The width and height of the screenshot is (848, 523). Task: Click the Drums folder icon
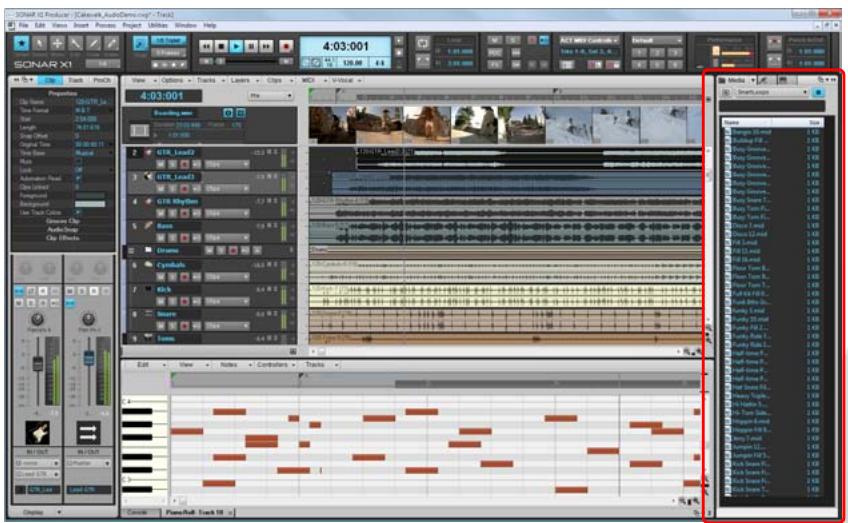148,250
